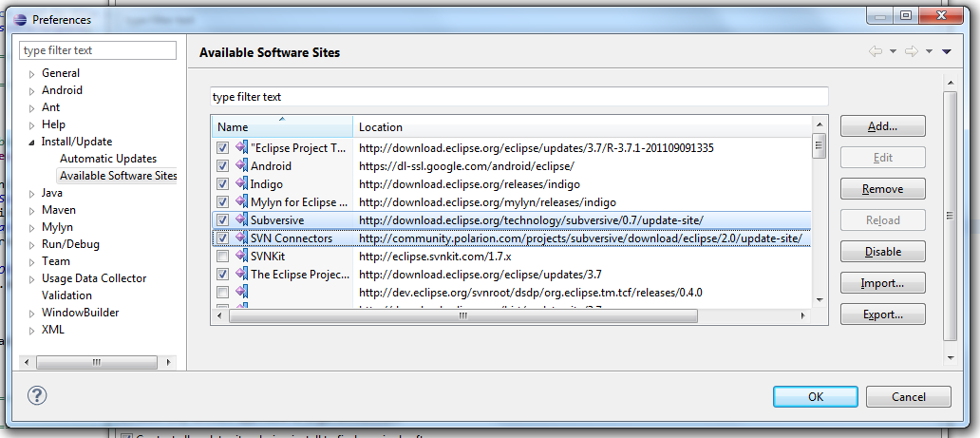
Task: Select the dl-ssl.google.com Android location
Action: point(466,166)
